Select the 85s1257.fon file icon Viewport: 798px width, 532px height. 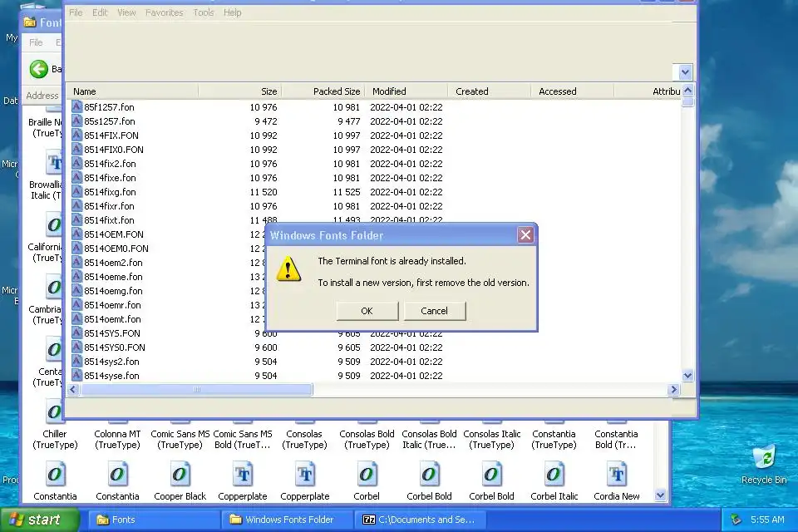coord(76,121)
